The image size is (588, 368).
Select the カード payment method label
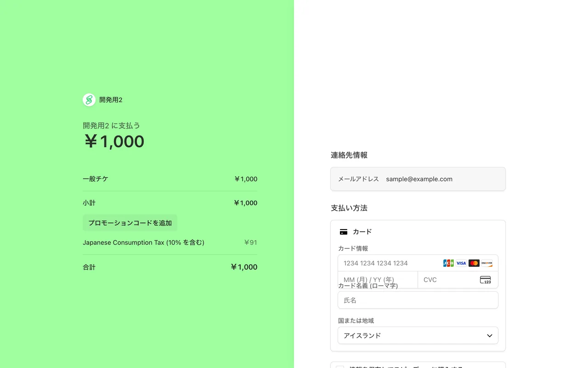[x=362, y=232]
